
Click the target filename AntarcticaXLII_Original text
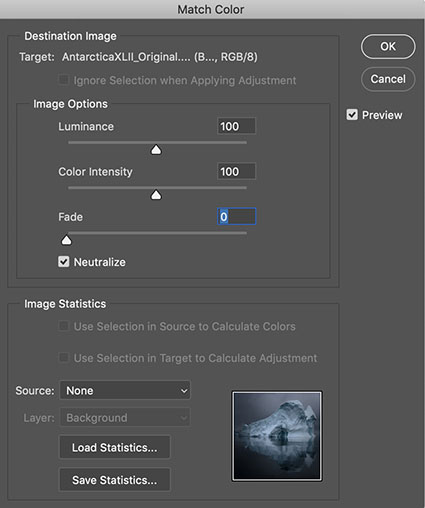coord(126,57)
